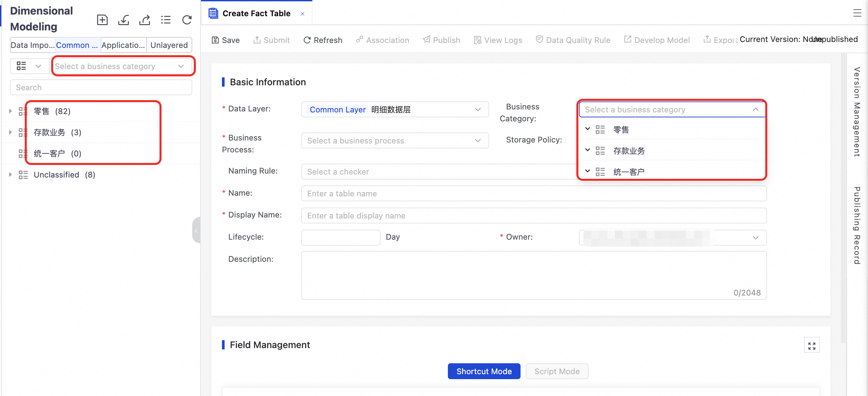868x396 pixels.
Task: Open the Business Process dropdown
Action: click(x=395, y=141)
